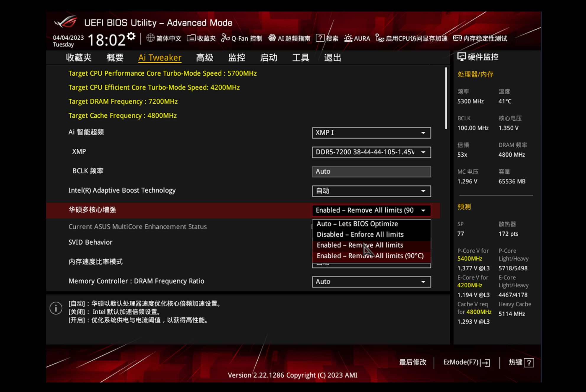The image size is (586, 392).
Task: Expand Intel Adaptive Boost Technology dropdown
Action: coord(371,191)
